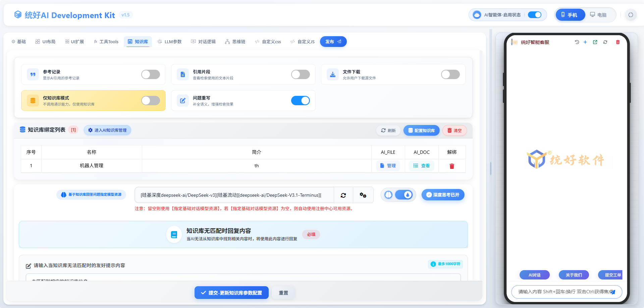Turn off 问题重写 switch
Viewport: 644px width, 308px height.
301,101
